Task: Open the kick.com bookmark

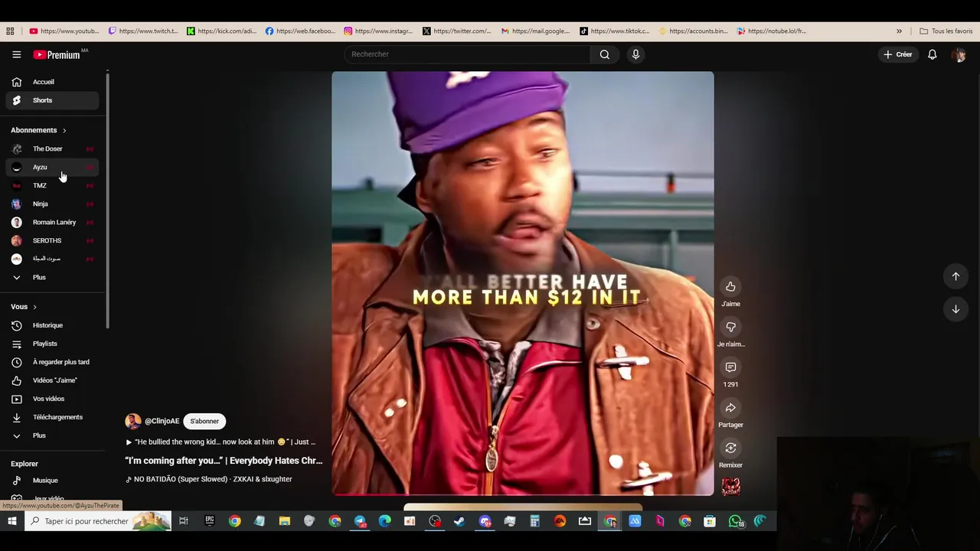Action: [x=222, y=31]
